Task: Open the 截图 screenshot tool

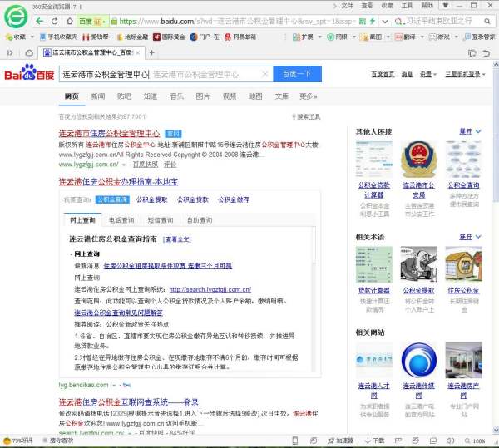Action: pyautogui.click(x=371, y=37)
